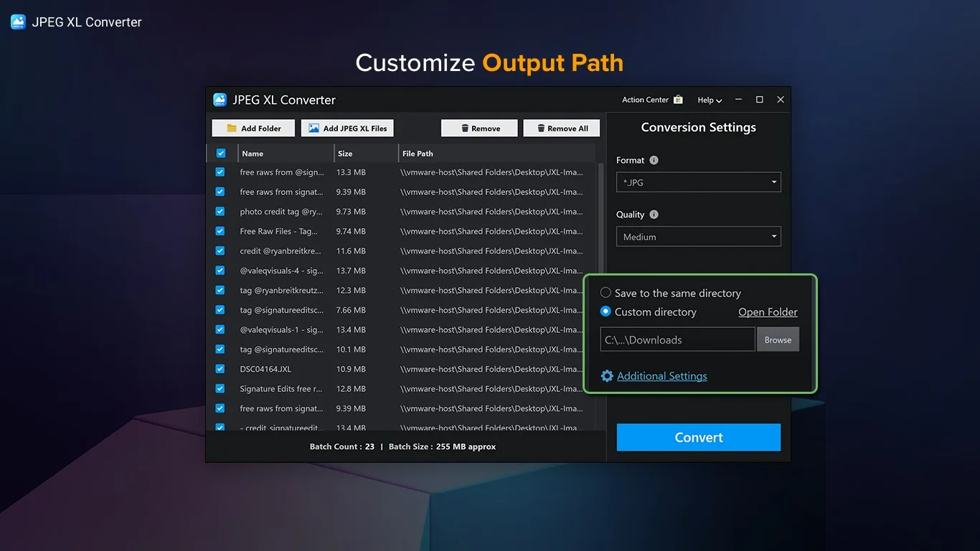Click the 12.3 MB size cell
The image size is (980, 551).
(x=351, y=291)
